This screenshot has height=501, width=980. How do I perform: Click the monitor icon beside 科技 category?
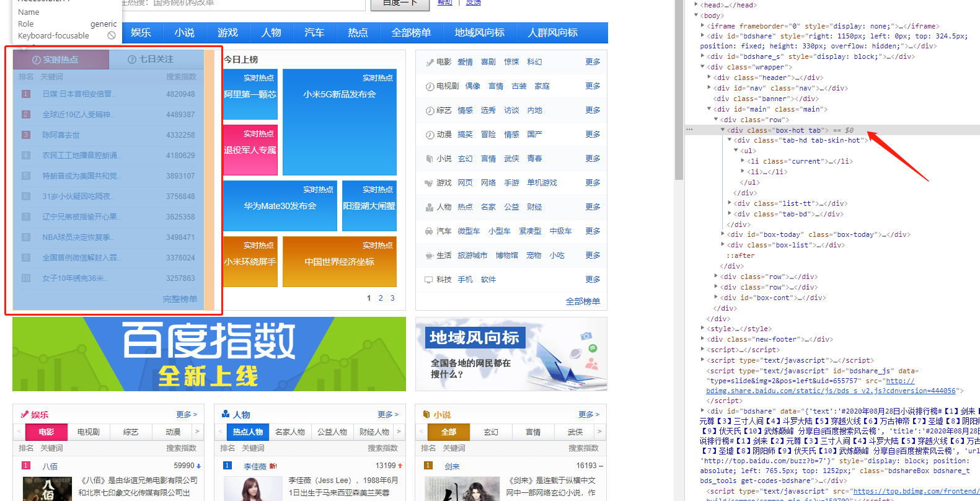tap(429, 280)
